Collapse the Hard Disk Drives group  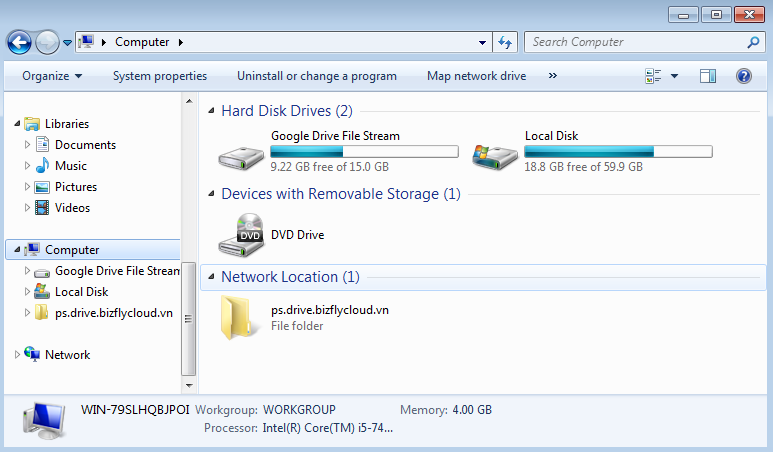point(211,110)
